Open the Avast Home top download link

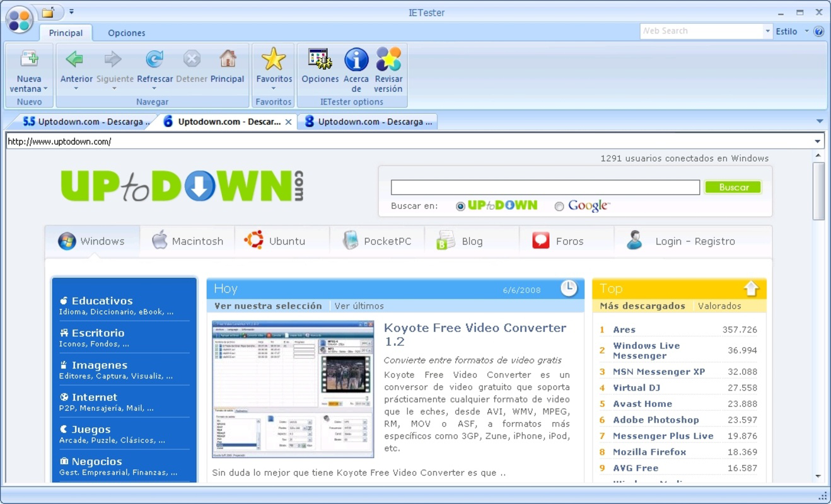[642, 404]
